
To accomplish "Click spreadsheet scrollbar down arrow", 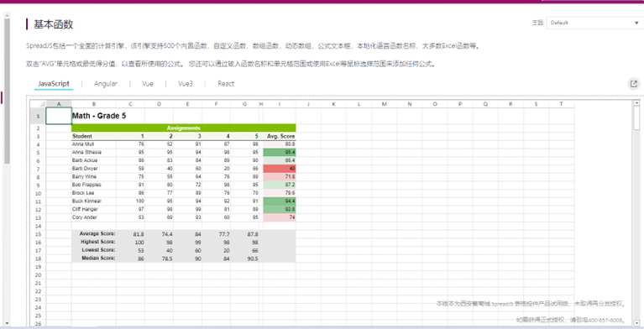I will coord(637,323).
